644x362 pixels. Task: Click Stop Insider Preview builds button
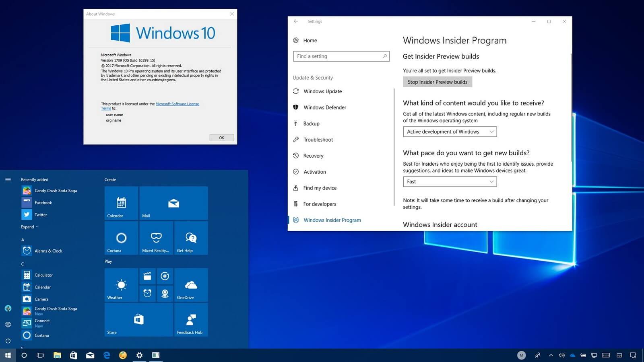tap(437, 82)
